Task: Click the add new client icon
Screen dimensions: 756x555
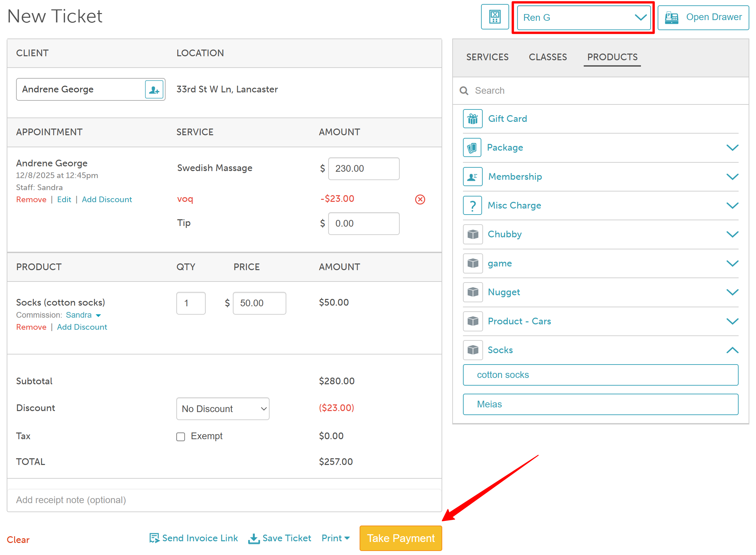Action: point(154,90)
